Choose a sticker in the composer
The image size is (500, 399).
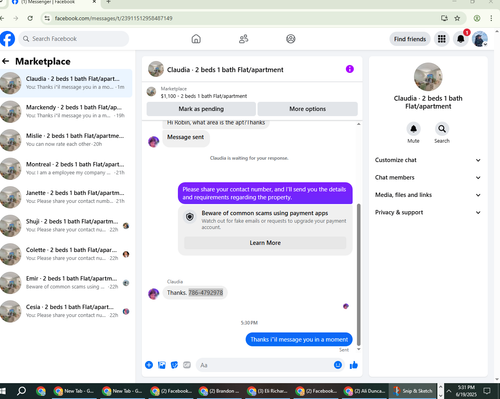point(174,365)
